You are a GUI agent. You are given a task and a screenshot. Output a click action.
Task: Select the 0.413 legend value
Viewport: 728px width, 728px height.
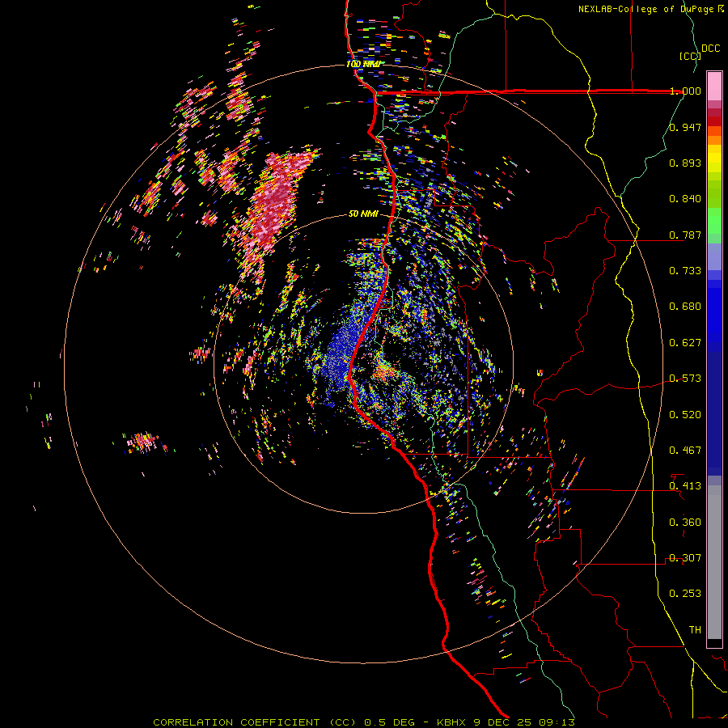coord(685,486)
